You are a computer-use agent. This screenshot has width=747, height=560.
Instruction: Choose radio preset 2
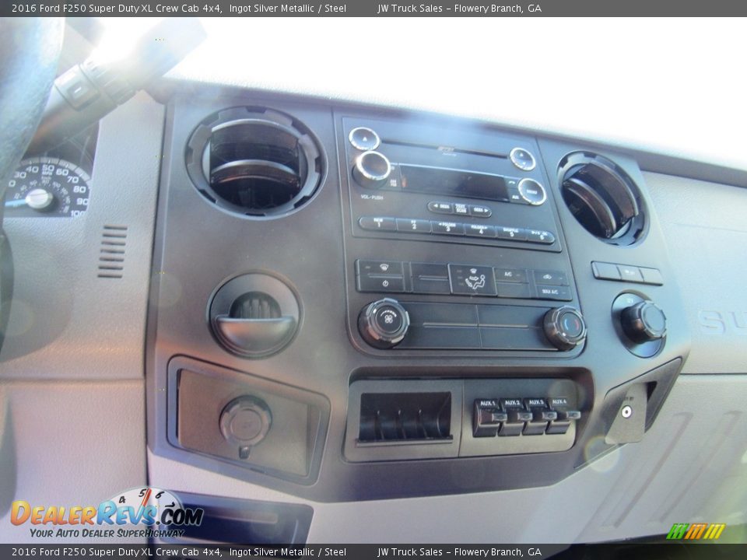click(413, 226)
